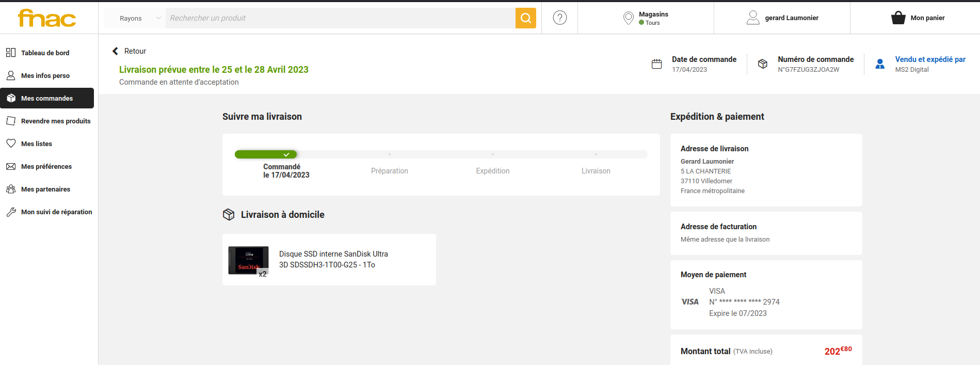
Task: Open the Mon panier basket icon
Action: 898,18
